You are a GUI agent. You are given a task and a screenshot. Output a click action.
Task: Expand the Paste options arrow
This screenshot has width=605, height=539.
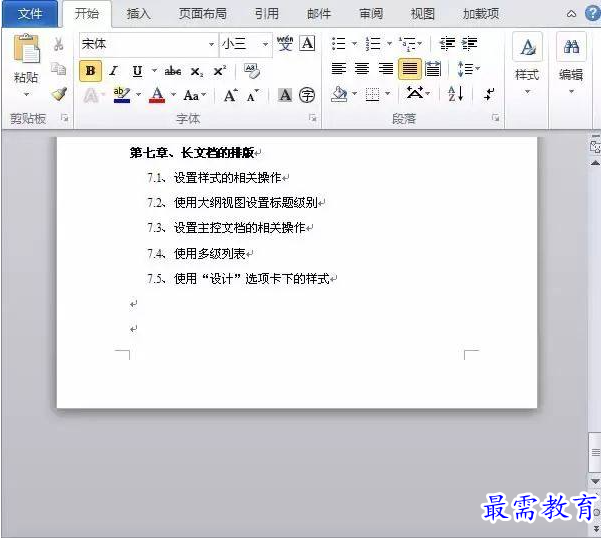point(26,94)
